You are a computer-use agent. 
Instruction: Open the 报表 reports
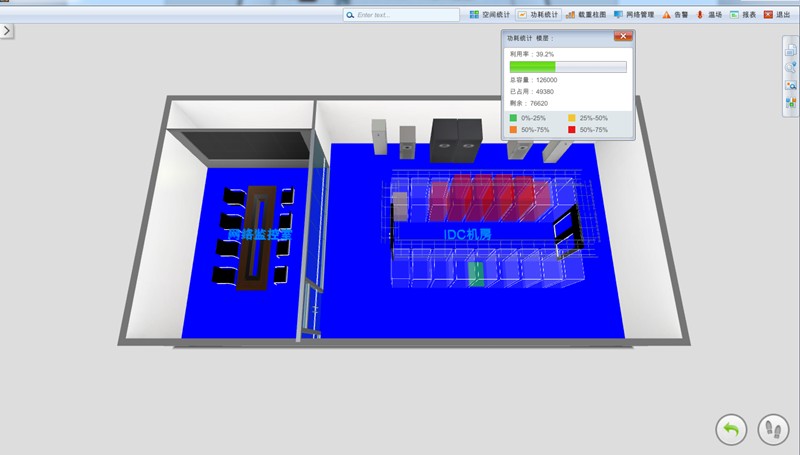click(x=742, y=15)
